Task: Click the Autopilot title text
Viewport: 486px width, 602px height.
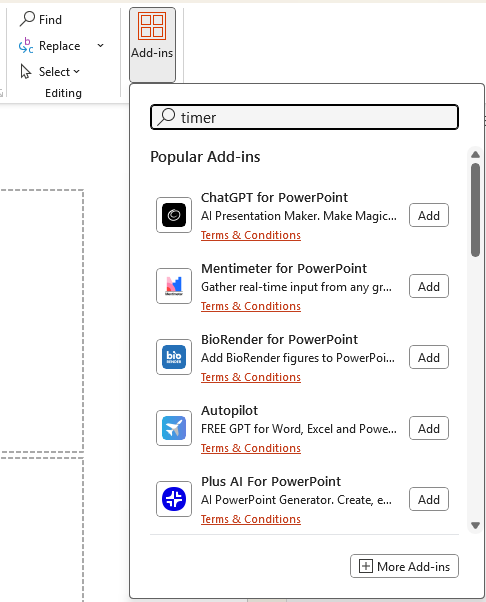Action: (229, 411)
